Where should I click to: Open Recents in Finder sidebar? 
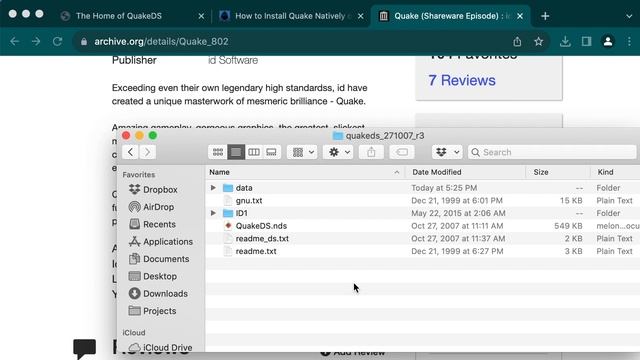click(x=152, y=224)
